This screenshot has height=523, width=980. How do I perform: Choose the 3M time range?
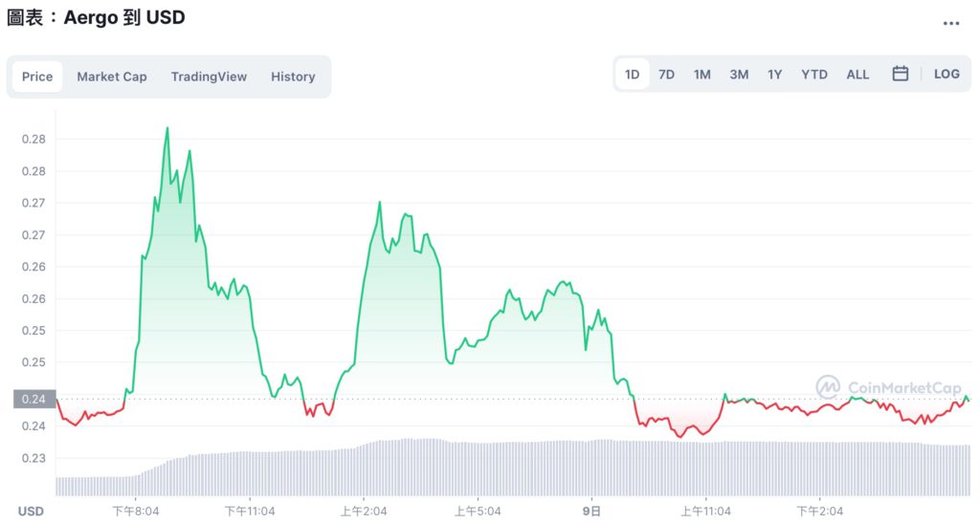pos(739,74)
